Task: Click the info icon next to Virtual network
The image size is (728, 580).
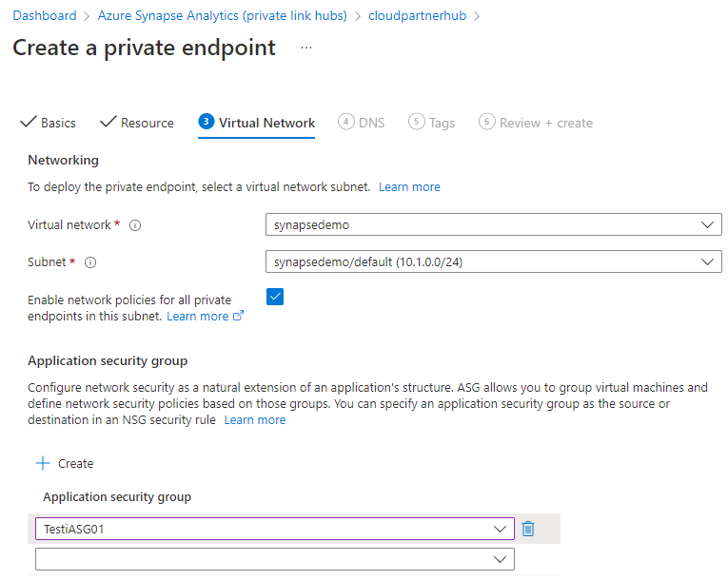Action: 135,225
